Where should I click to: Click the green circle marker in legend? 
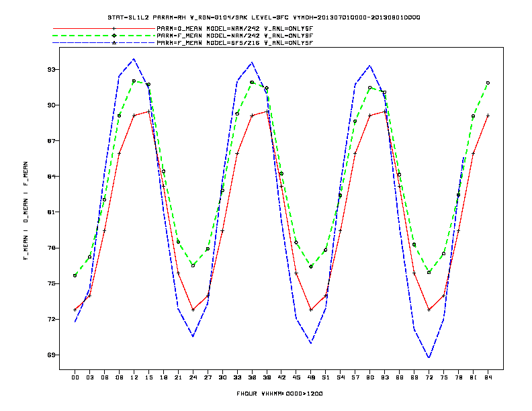coord(114,36)
